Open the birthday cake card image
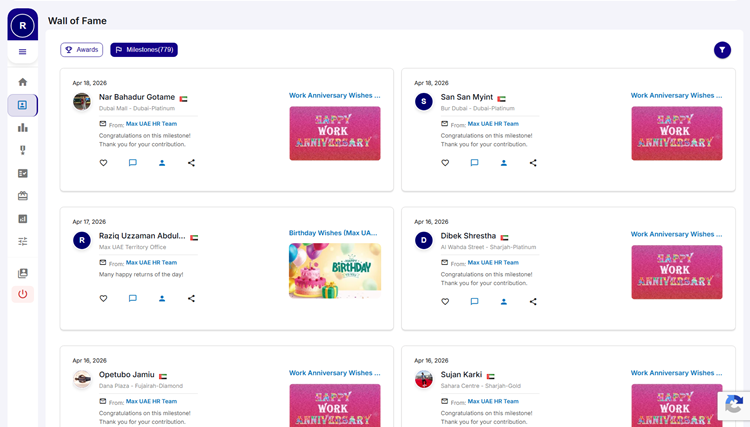Screen dimensions: 750x427 tap(335, 270)
